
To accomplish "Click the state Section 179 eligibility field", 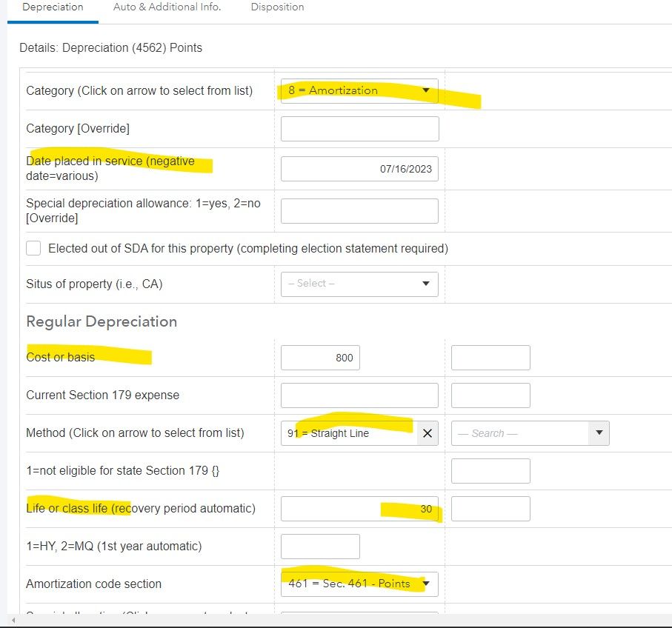I will coord(490,471).
